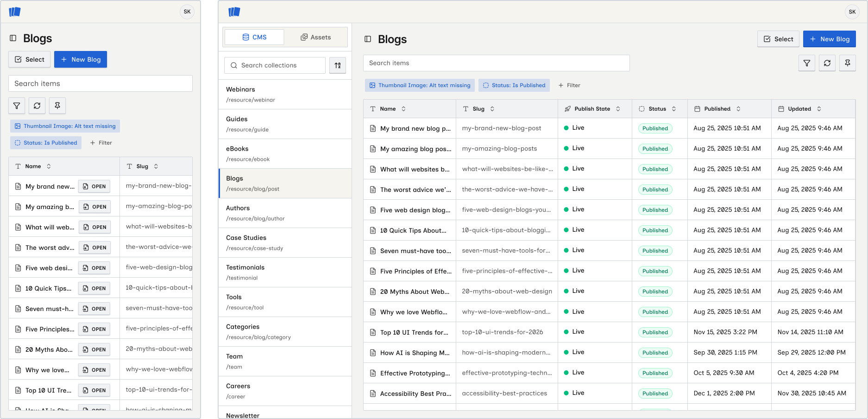The image size is (868, 419).
Task: Sort by Slug column in the right table
Action: [x=492, y=109]
